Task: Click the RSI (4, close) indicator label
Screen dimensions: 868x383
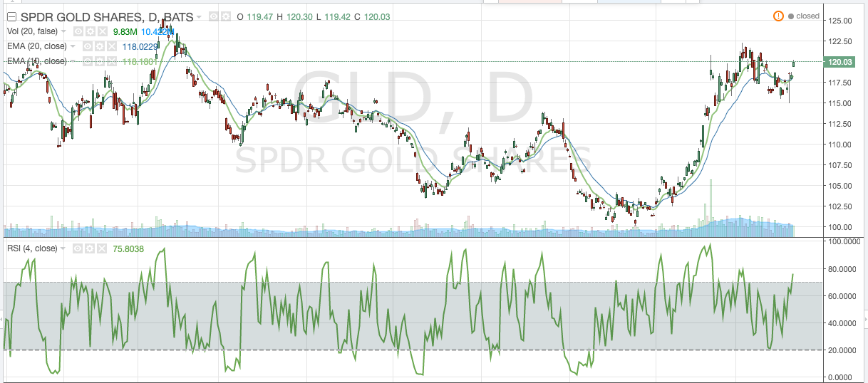Action: point(32,248)
